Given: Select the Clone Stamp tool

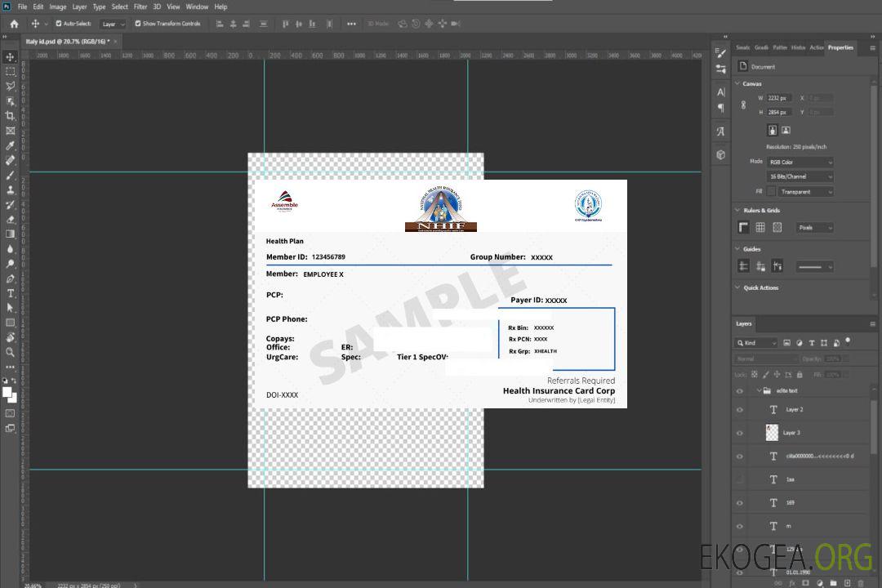Looking at the screenshot, I should (x=10, y=189).
